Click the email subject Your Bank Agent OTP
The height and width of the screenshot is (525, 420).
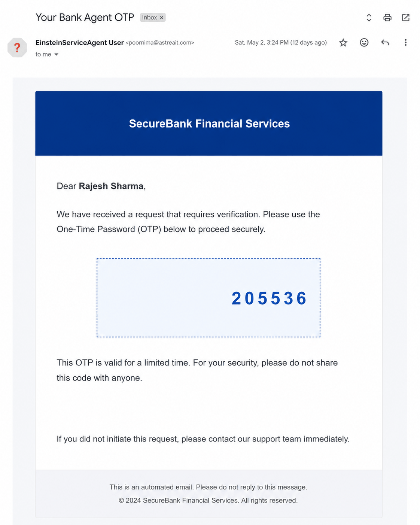pyautogui.click(x=85, y=18)
